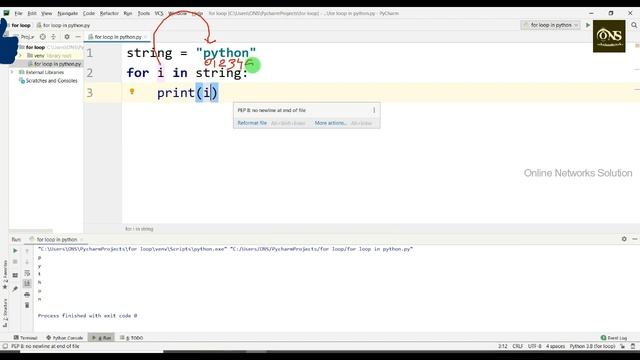640x360 pixels.
Task: Open the Python interpreter selector
Action: point(592,346)
